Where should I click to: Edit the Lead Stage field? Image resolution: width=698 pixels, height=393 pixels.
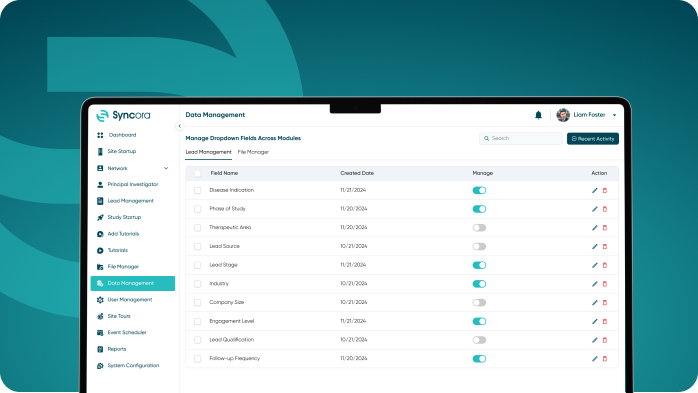[595, 265]
